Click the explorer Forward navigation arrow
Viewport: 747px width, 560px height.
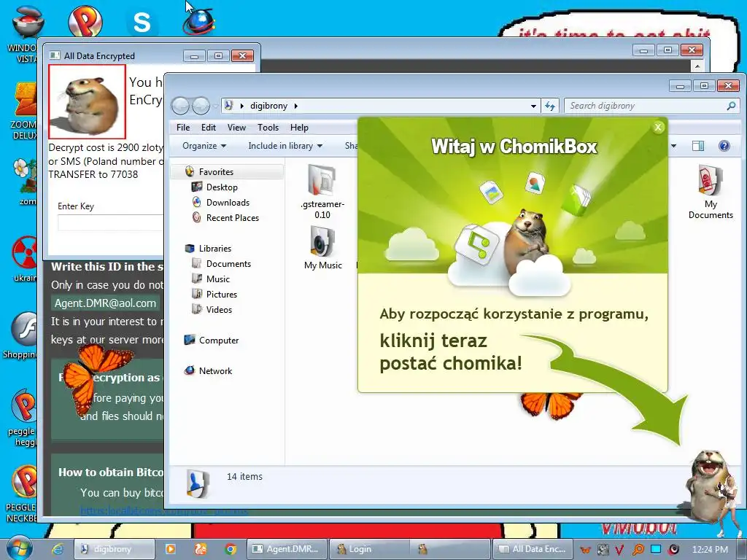(x=201, y=106)
